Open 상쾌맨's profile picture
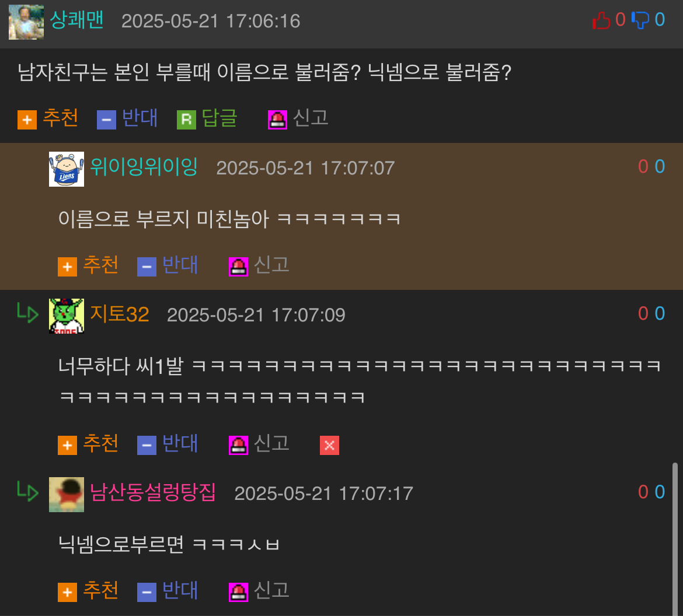This screenshot has width=683, height=616. (26, 22)
